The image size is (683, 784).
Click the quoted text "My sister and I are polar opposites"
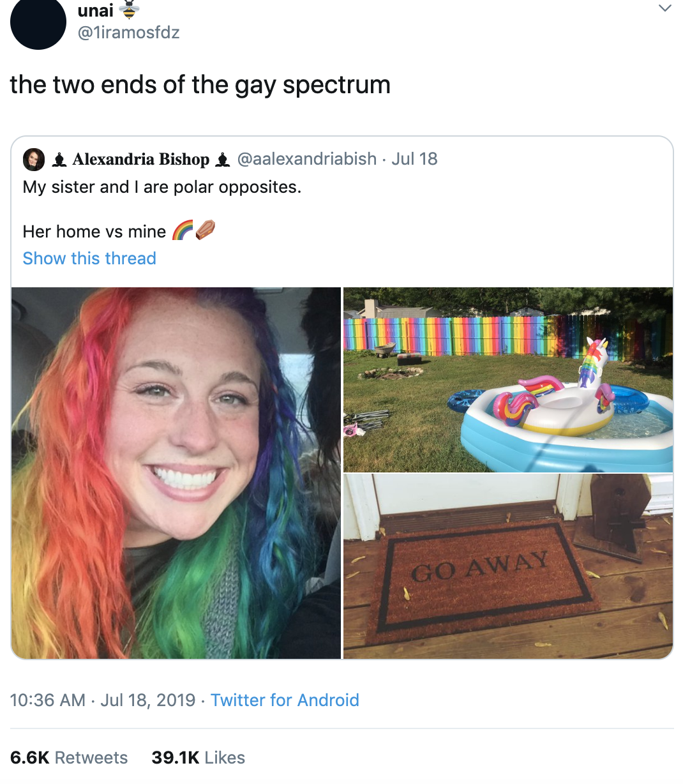click(162, 187)
